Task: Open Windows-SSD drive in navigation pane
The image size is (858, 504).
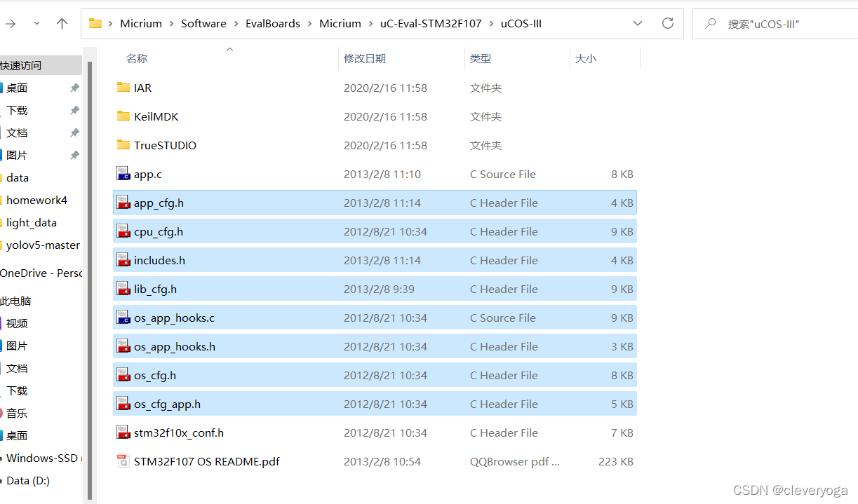Action: point(42,458)
